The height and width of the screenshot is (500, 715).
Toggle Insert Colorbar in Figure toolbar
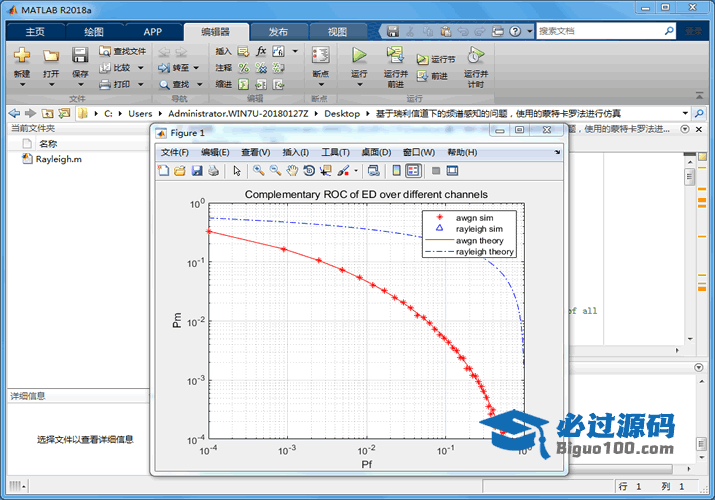[x=397, y=170]
